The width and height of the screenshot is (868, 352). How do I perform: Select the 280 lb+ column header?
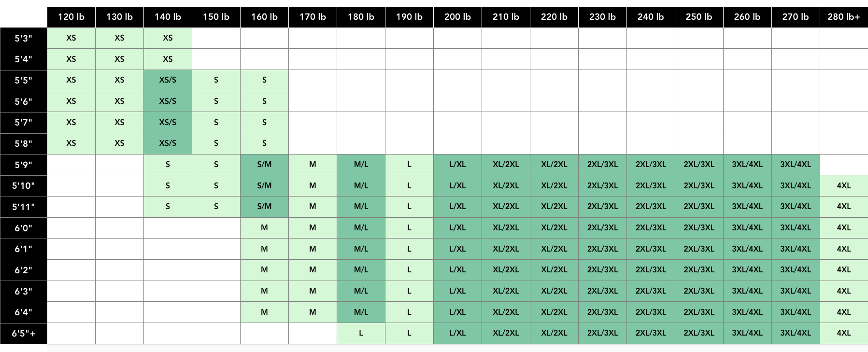coord(843,17)
